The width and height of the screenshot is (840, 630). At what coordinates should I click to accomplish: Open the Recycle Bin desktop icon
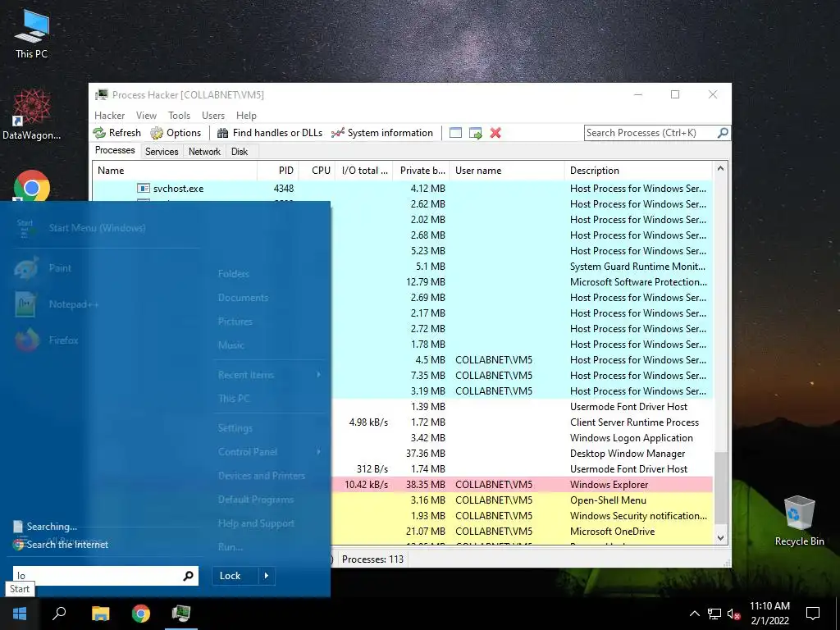799,521
